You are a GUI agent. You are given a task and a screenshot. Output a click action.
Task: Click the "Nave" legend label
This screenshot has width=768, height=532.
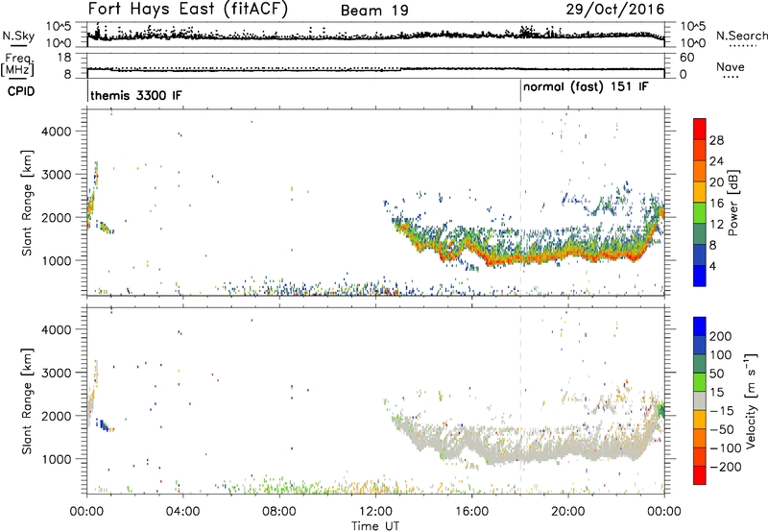tap(731, 67)
